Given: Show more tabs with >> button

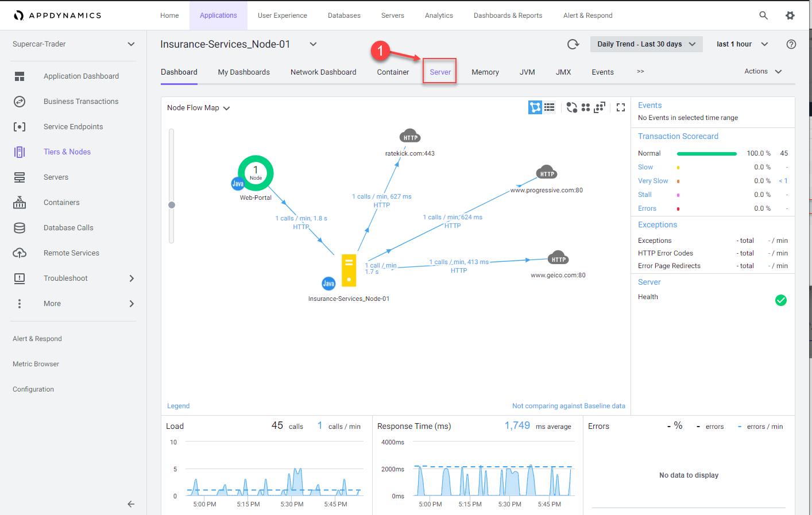Looking at the screenshot, I should (640, 72).
